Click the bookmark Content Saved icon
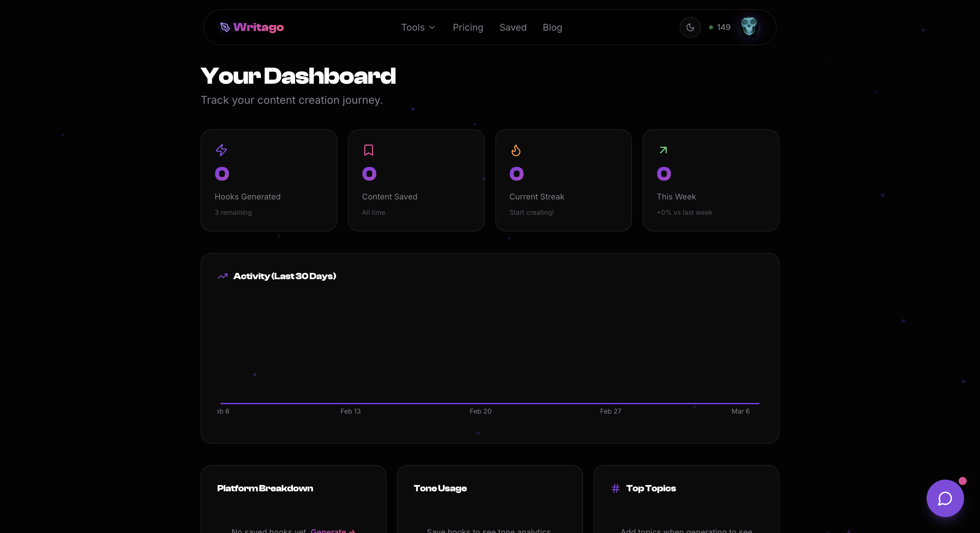The width and height of the screenshot is (980, 533). 368,150
